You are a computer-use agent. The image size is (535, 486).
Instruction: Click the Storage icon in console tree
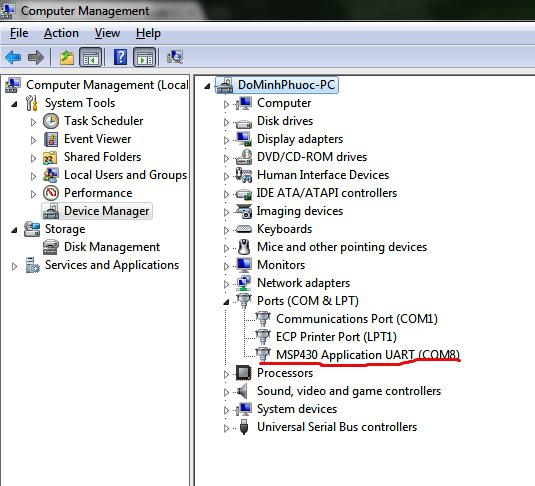point(32,229)
